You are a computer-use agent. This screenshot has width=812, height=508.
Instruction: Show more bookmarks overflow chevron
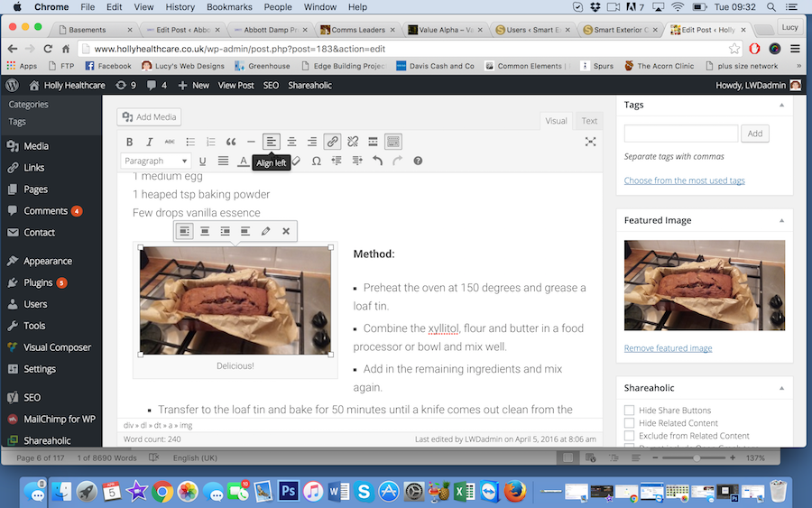tap(798, 66)
